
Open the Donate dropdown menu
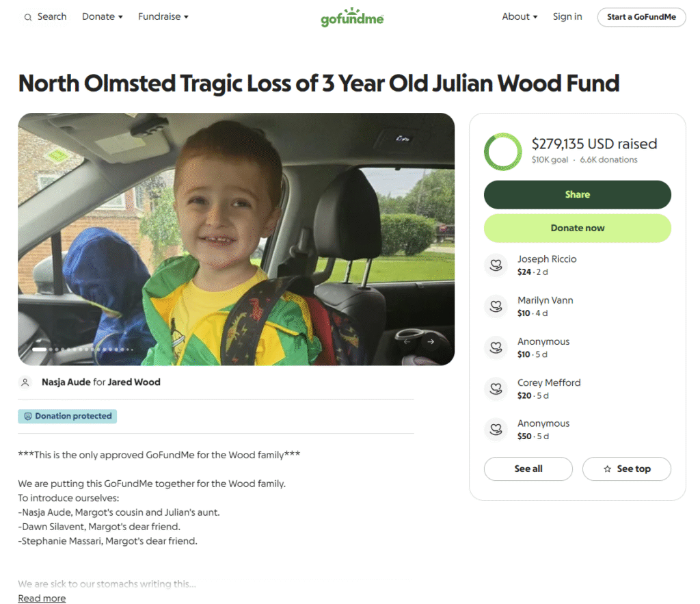pos(103,16)
